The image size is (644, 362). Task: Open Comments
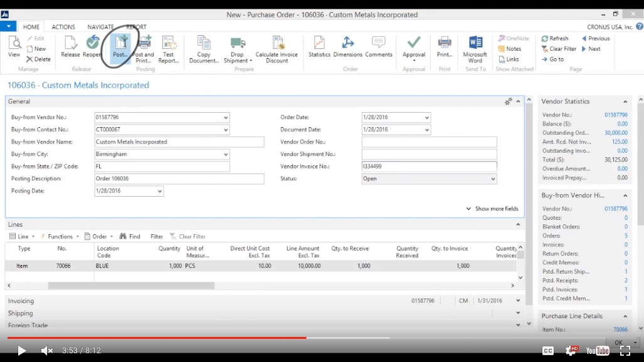point(378,46)
